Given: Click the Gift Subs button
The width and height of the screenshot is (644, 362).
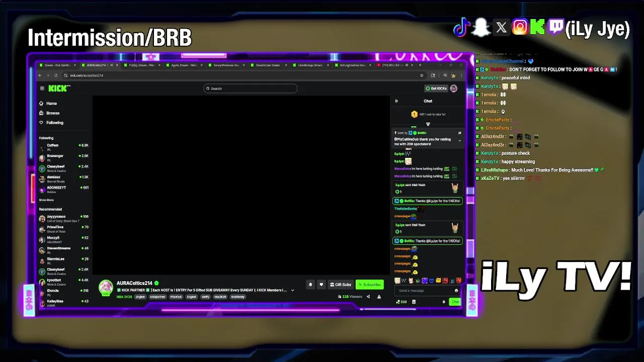Looking at the screenshot, I should (x=341, y=285).
